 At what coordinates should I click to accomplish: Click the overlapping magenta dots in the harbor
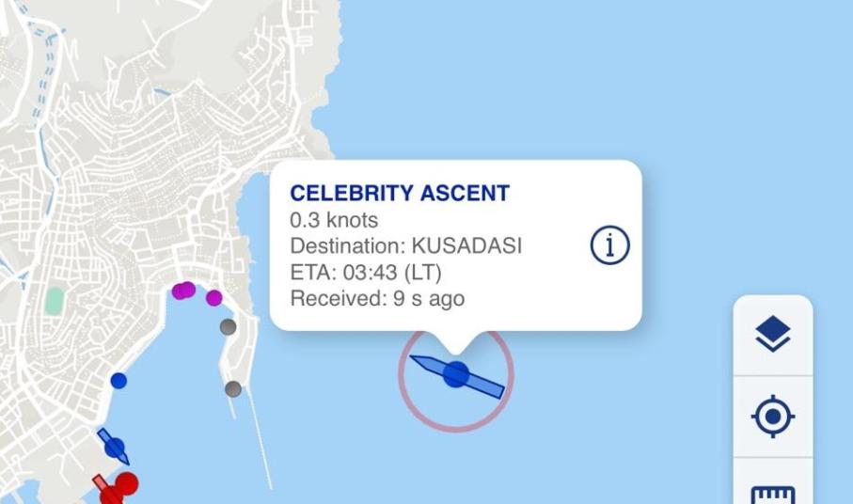(183, 291)
